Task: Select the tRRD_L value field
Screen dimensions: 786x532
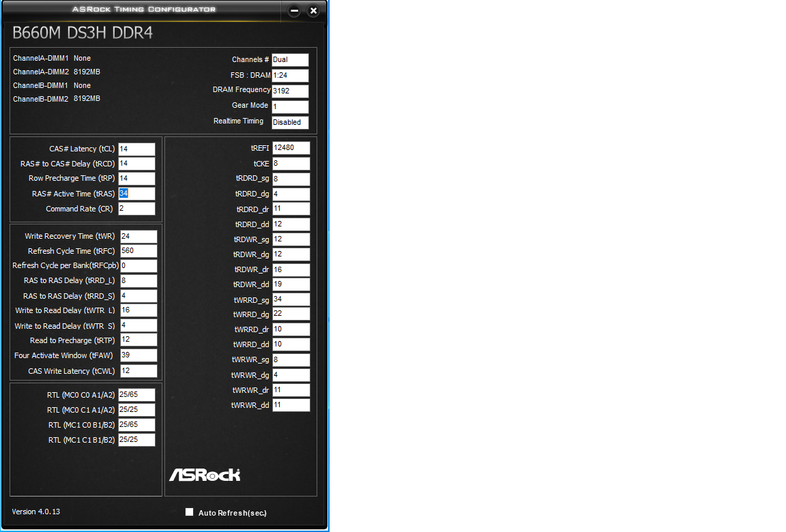Action: tap(139, 281)
